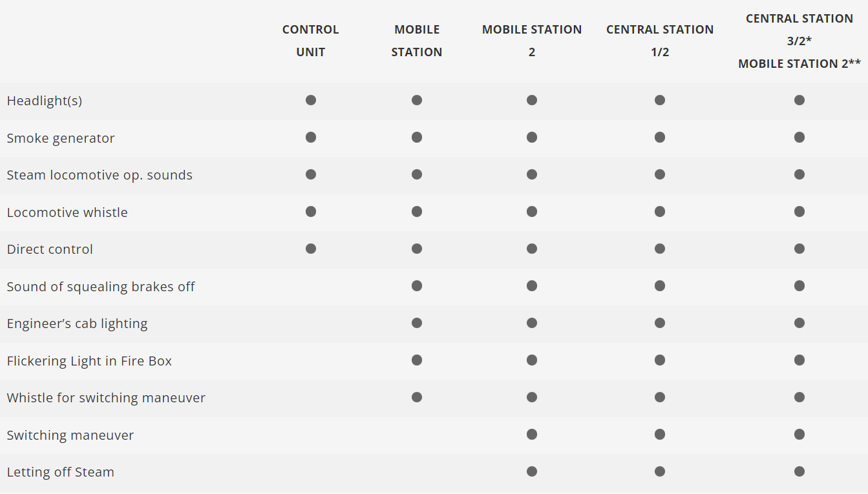
Task: Click Locomotive whistle dot under Central Station 1/2
Action: tap(659, 211)
